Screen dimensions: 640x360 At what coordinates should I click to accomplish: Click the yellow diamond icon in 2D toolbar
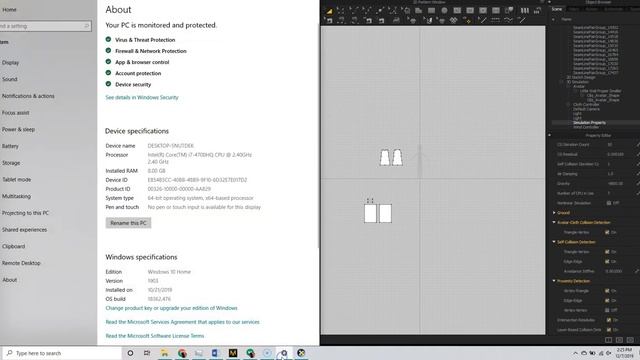[x=468, y=20]
